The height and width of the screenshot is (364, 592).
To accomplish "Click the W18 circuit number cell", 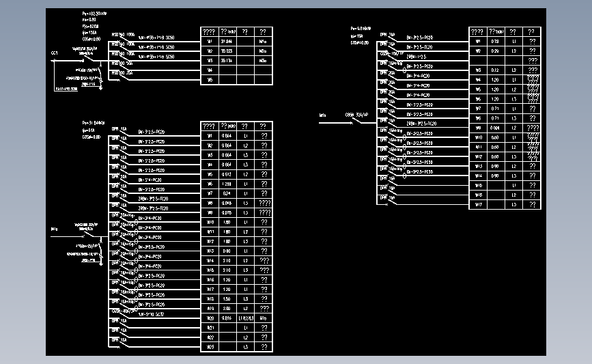I will pyautogui.click(x=210, y=299).
